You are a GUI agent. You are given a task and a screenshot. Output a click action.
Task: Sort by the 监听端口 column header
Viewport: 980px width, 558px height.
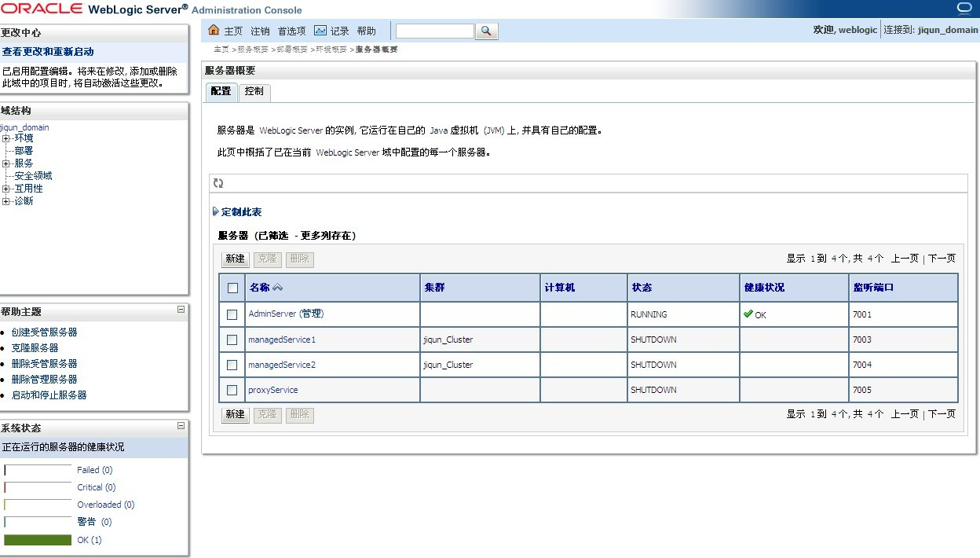(873, 288)
